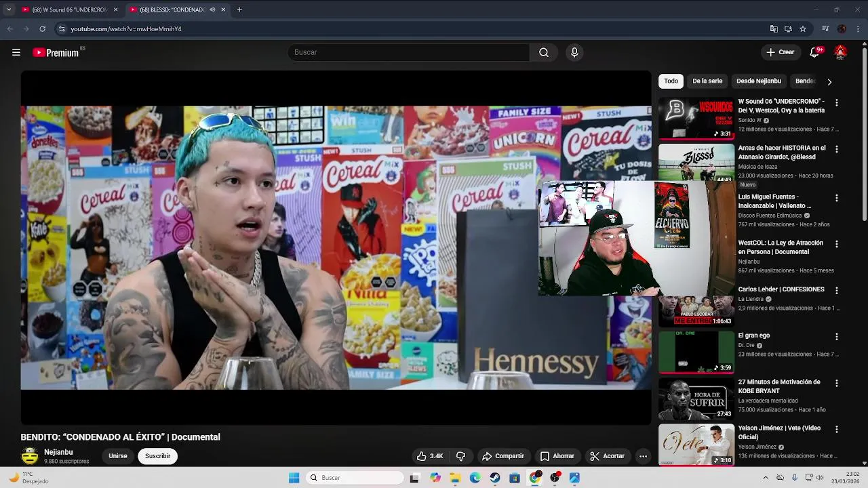Image resolution: width=868 pixels, height=488 pixels.
Task: Click the Compartir share button
Action: click(x=503, y=456)
